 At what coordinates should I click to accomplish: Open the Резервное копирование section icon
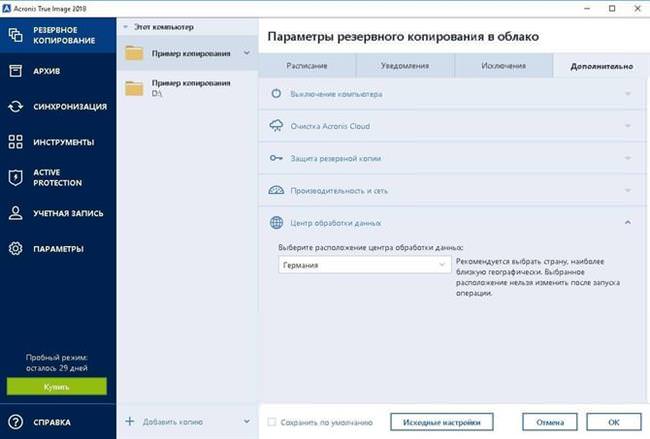click(x=15, y=35)
